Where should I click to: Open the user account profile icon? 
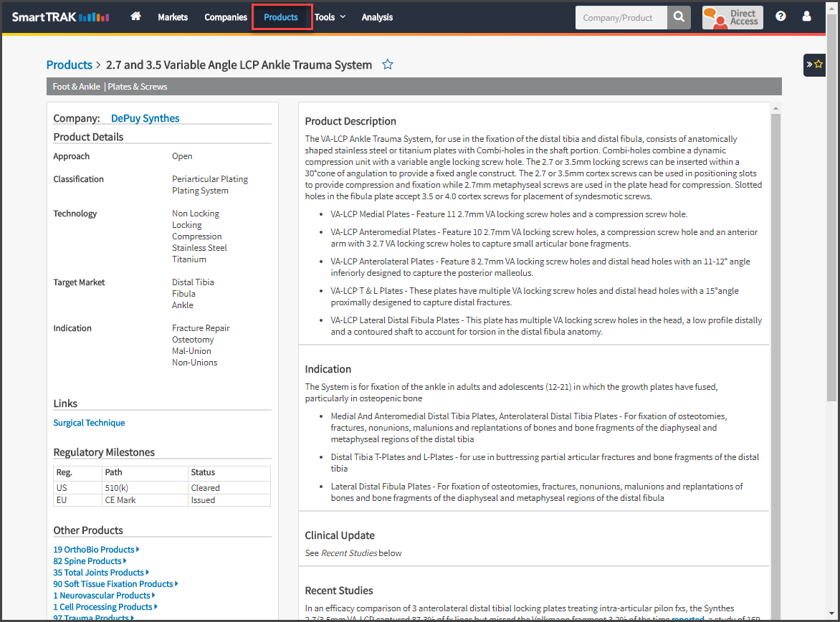click(x=806, y=16)
